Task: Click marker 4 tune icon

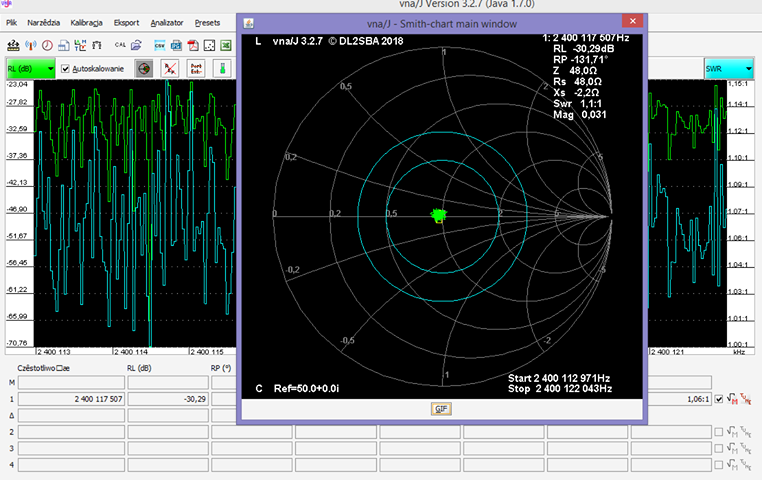Action: click(746, 465)
